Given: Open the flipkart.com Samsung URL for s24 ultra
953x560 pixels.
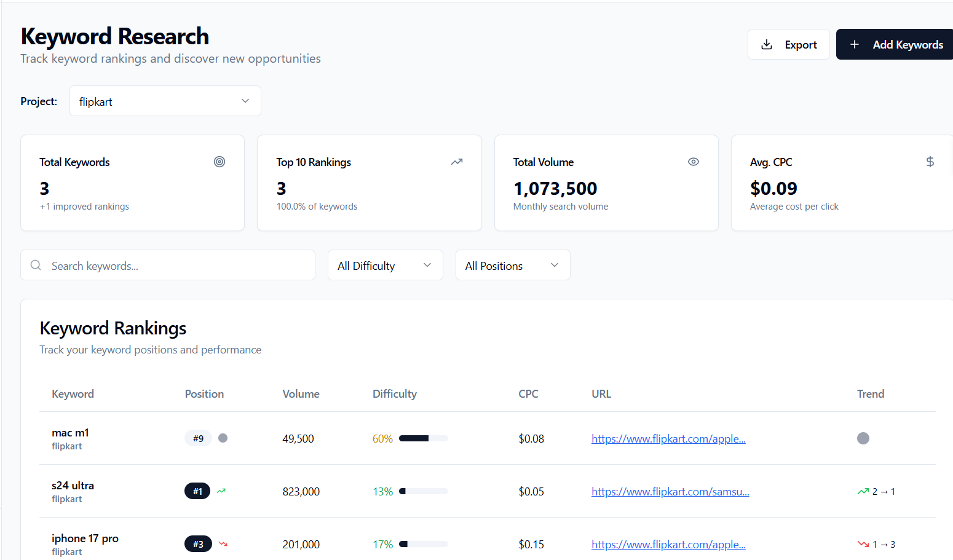Looking at the screenshot, I should point(670,491).
